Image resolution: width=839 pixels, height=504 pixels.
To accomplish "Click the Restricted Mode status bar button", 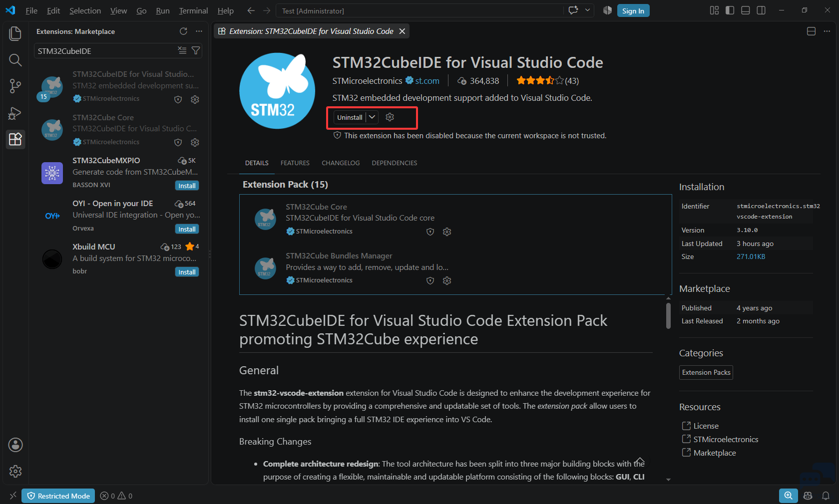I will tap(58, 496).
